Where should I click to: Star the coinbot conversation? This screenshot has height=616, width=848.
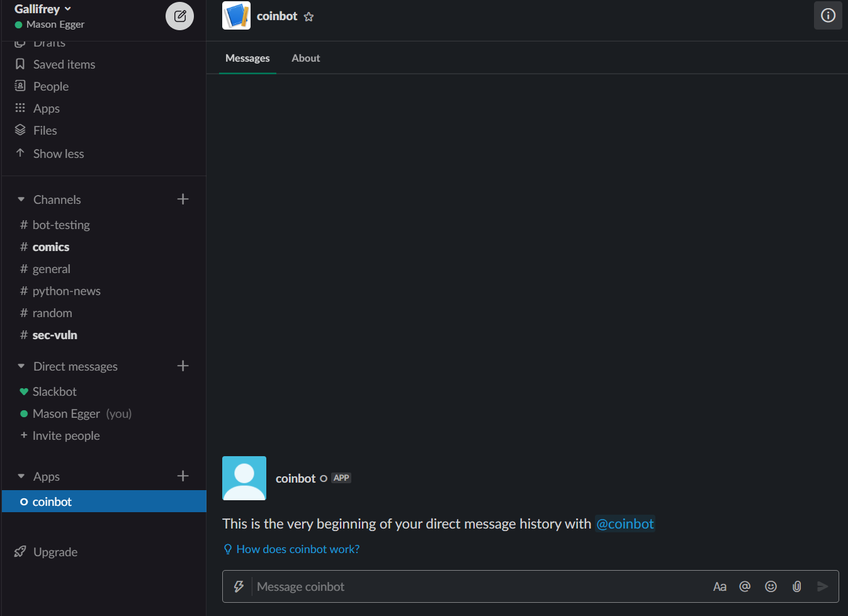(x=308, y=17)
